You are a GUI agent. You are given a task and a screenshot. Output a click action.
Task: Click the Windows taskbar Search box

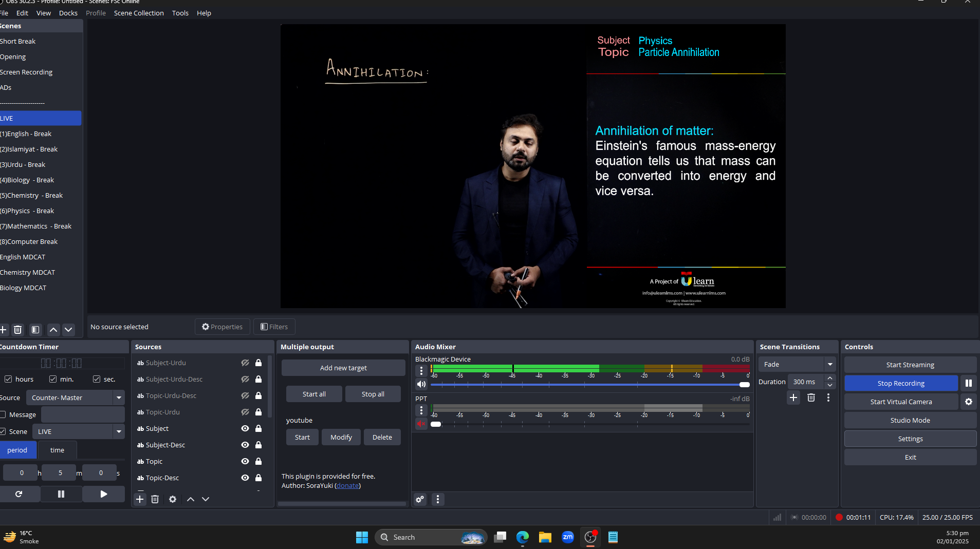pos(431,537)
